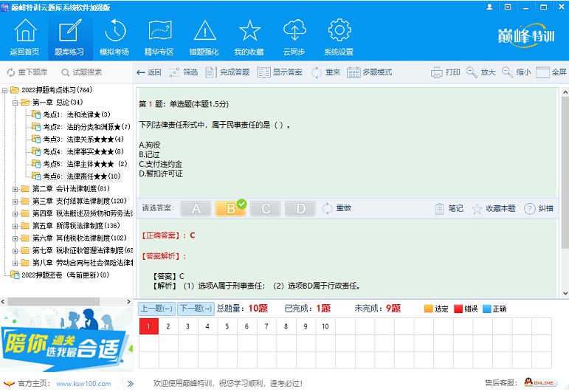This screenshot has height=392, width=569.
Task: Click the 收藏本题 star icon
Action: (x=477, y=209)
